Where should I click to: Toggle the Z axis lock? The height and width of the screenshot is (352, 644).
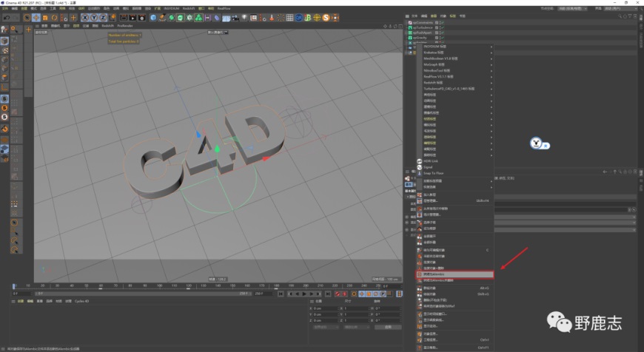[x=103, y=18]
